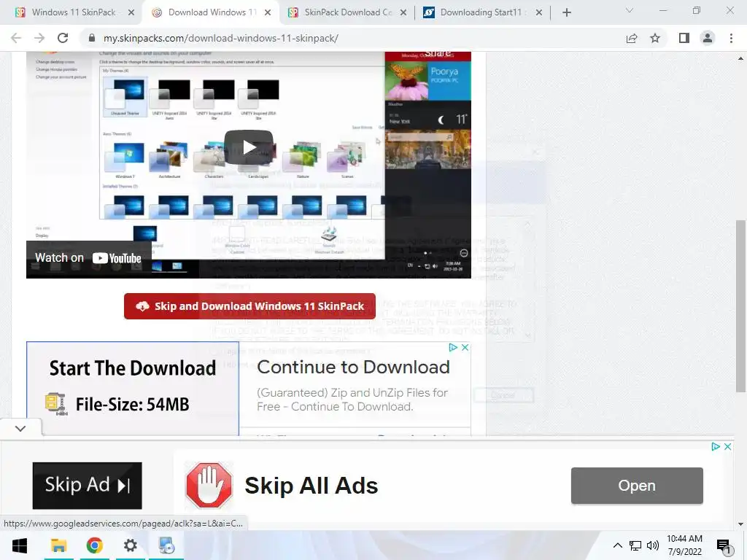
Task: Bookmark this page with star icon
Action: pyautogui.click(x=655, y=38)
